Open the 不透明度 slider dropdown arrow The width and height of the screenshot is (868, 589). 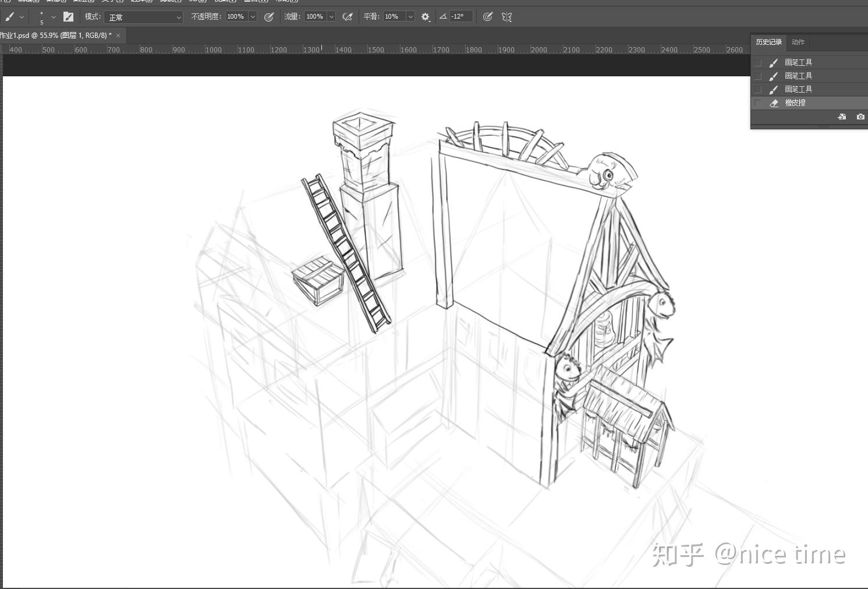(253, 17)
